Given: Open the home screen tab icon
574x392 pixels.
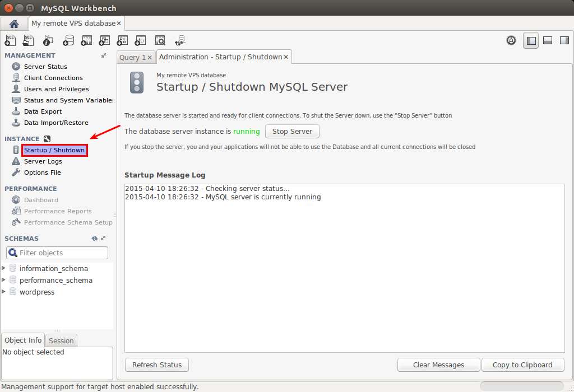Looking at the screenshot, I should [14, 24].
